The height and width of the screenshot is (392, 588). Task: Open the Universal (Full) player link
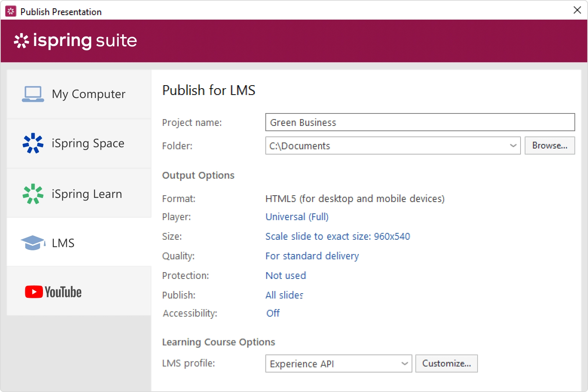tap(297, 217)
